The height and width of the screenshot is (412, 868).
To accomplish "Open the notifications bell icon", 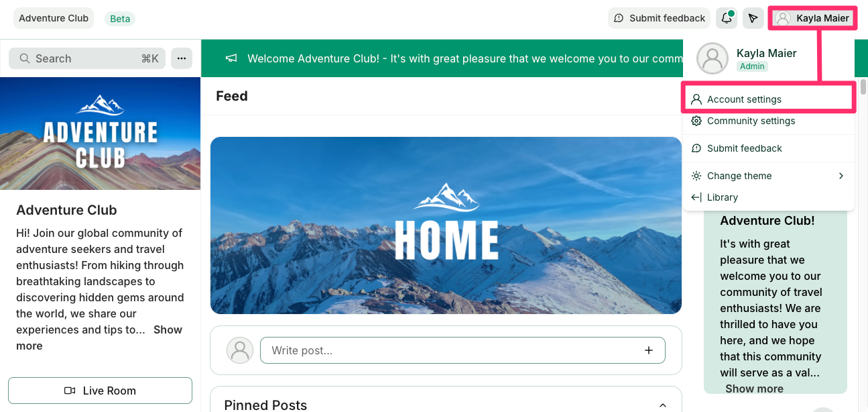I will (727, 18).
